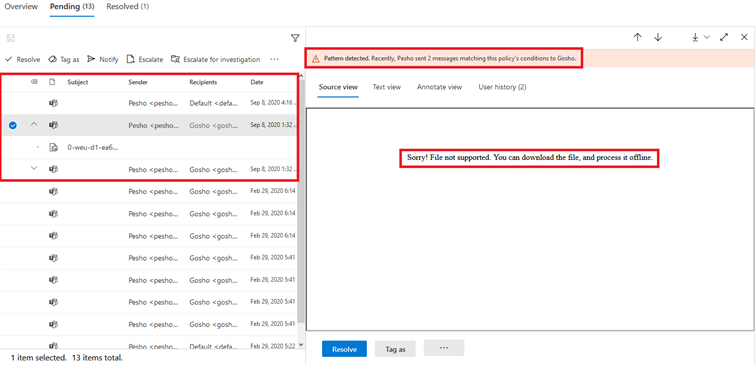Open the download options dropdown arrow
The image size is (756, 365).
coord(707,38)
